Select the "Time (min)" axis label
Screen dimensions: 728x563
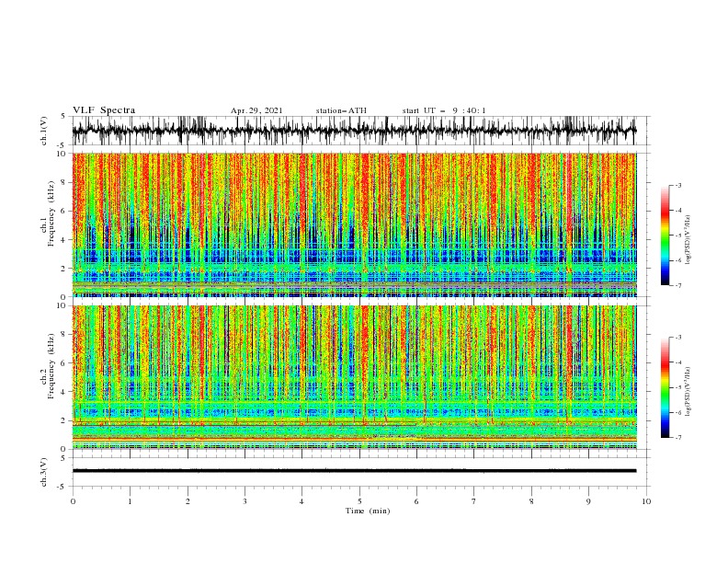tap(368, 511)
